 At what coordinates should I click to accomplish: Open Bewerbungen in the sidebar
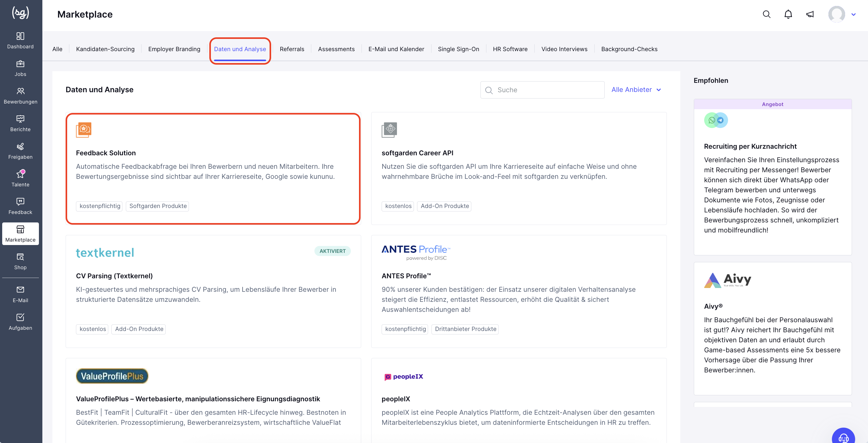coord(20,96)
